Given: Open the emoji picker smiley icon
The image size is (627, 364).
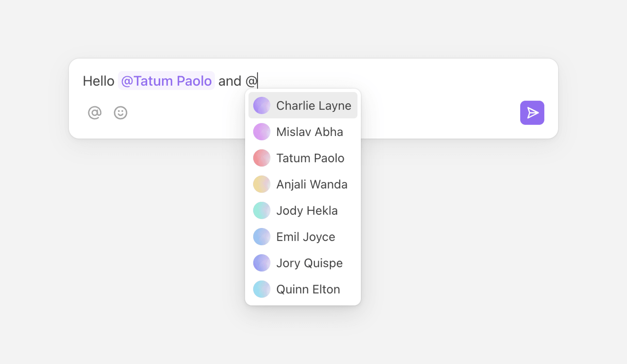Looking at the screenshot, I should coord(121,113).
